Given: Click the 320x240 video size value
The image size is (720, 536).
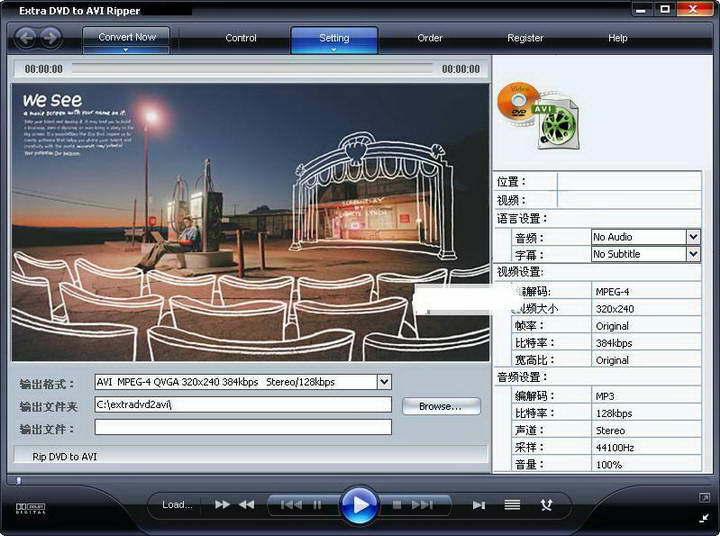Looking at the screenshot, I should click(x=614, y=309).
